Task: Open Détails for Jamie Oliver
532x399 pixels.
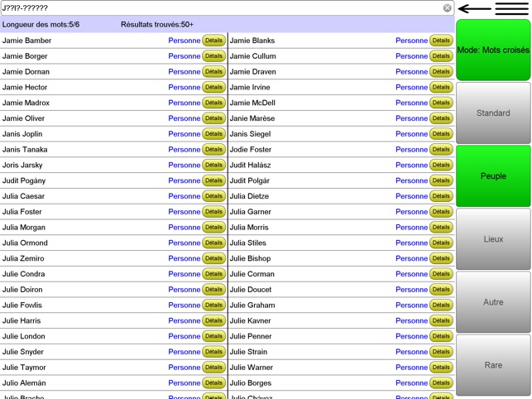Action: point(213,118)
